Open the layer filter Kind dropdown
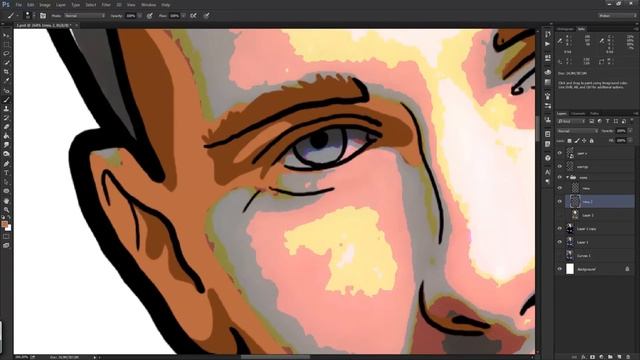 pos(571,121)
